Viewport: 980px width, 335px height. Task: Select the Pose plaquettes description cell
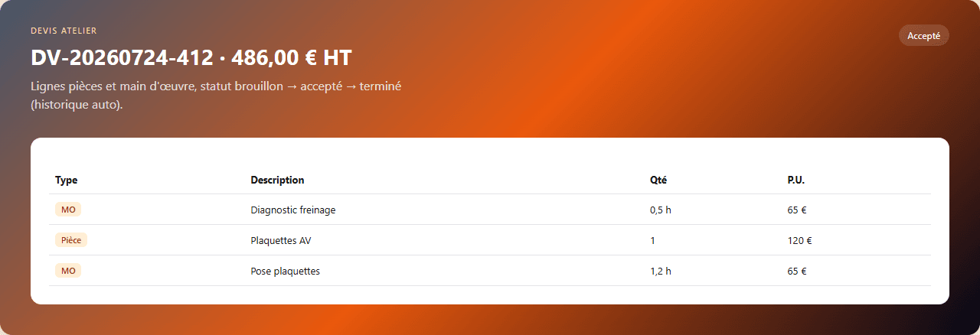[x=286, y=271]
